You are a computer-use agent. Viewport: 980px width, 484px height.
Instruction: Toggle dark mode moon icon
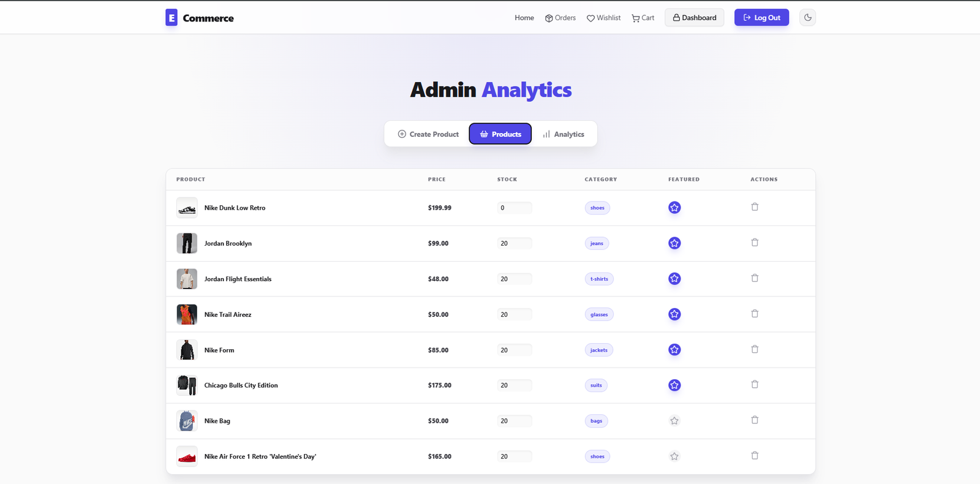coord(807,18)
